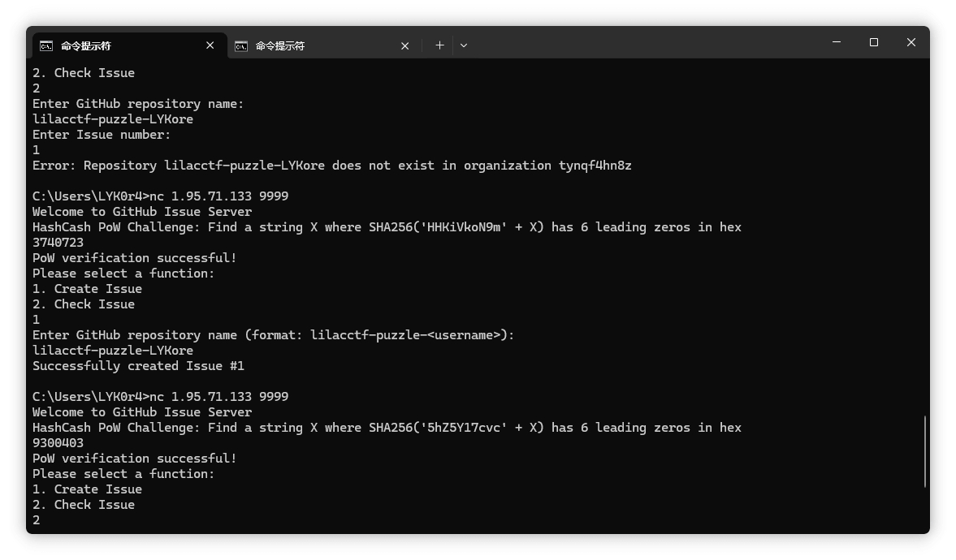The width and height of the screenshot is (956, 560).
Task: Click the 'Successfully created Issue #1' output line
Action: pyautogui.click(x=138, y=366)
